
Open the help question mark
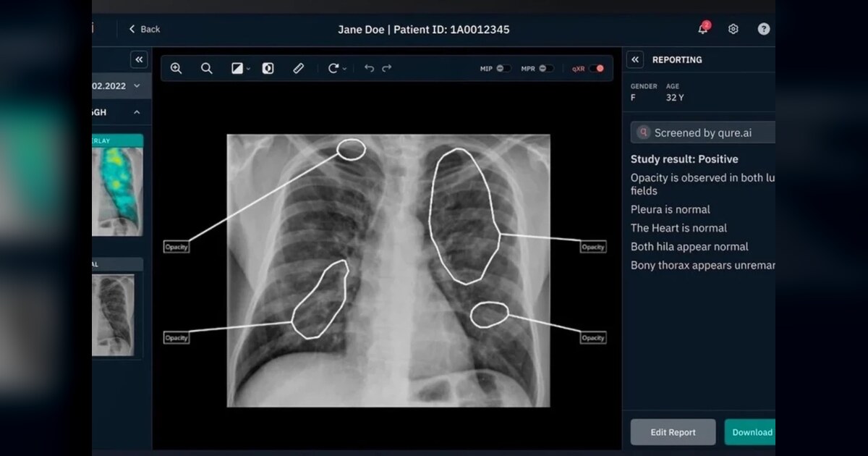point(764,29)
